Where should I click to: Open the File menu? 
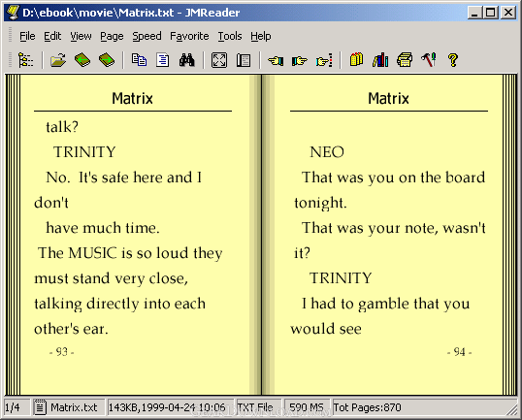[27, 36]
